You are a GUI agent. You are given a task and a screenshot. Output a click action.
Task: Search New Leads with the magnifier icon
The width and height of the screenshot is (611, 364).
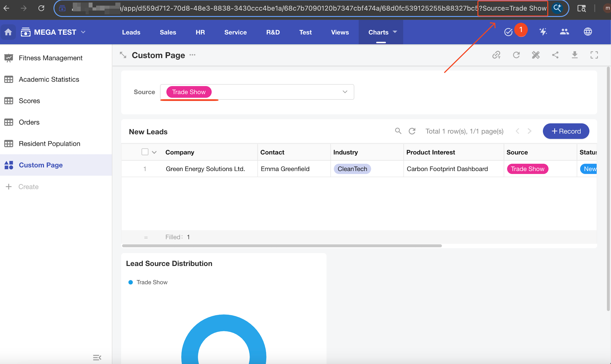click(398, 131)
